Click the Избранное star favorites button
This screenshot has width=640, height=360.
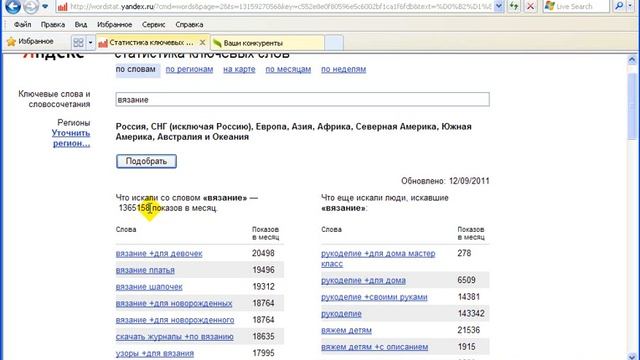pos(30,42)
